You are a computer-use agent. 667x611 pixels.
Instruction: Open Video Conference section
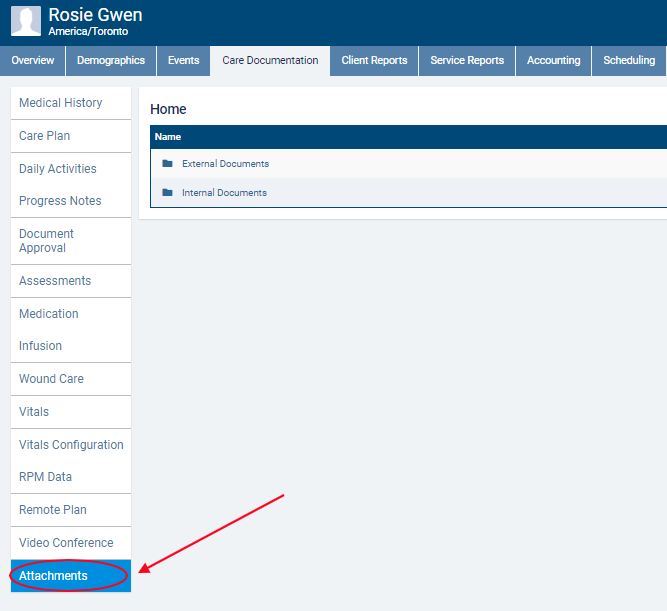coord(66,543)
